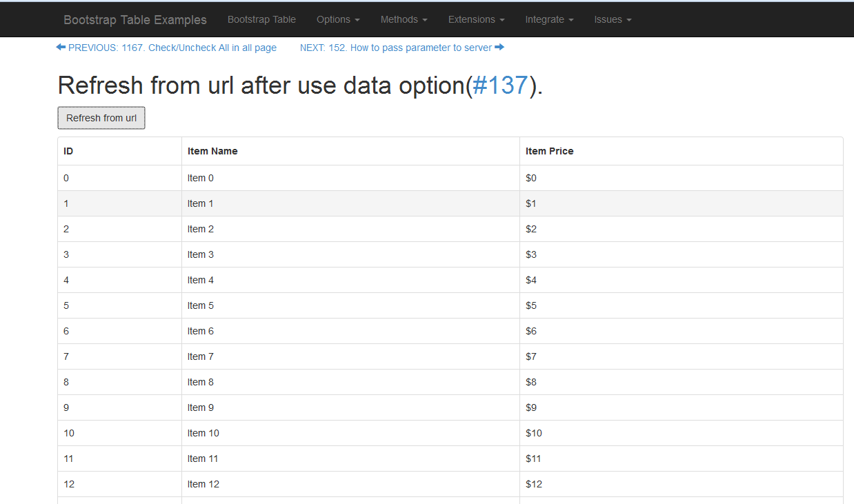The height and width of the screenshot is (504, 854).
Task: Select the '$12' price cell
Action: coord(682,484)
